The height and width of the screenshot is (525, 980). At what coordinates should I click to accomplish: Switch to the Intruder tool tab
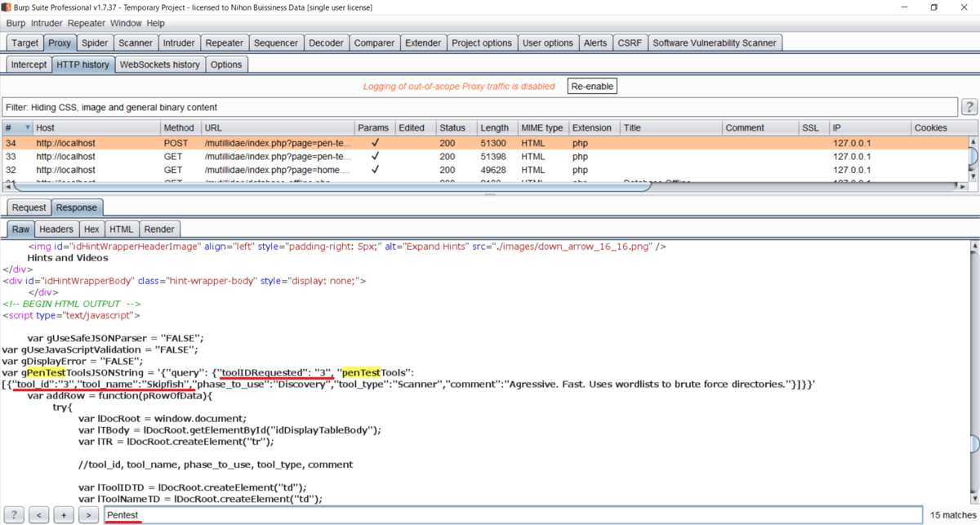(x=179, y=42)
